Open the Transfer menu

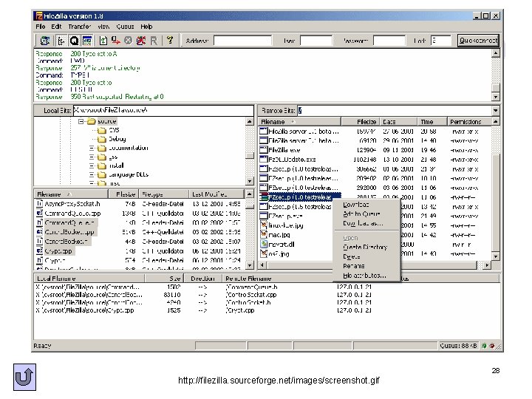[79, 27]
